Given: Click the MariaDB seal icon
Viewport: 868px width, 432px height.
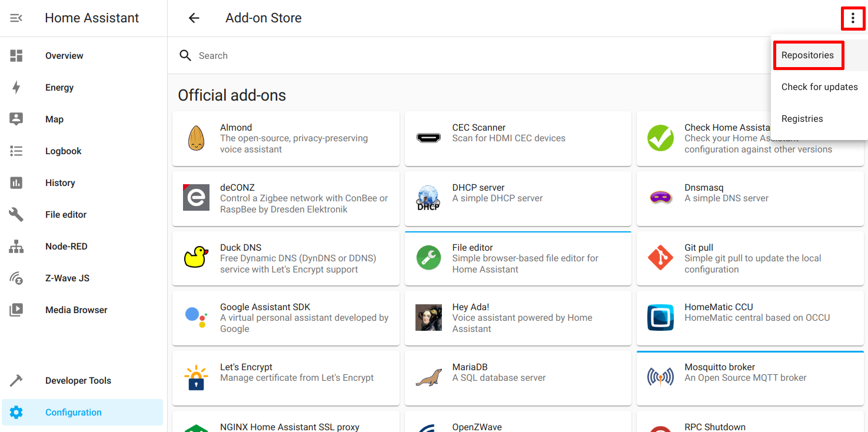Looking at the screenshot, I should tap(428, 378).
